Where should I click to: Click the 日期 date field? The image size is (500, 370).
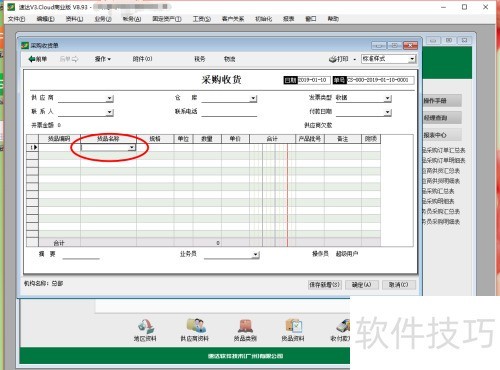tap(313, 80)
